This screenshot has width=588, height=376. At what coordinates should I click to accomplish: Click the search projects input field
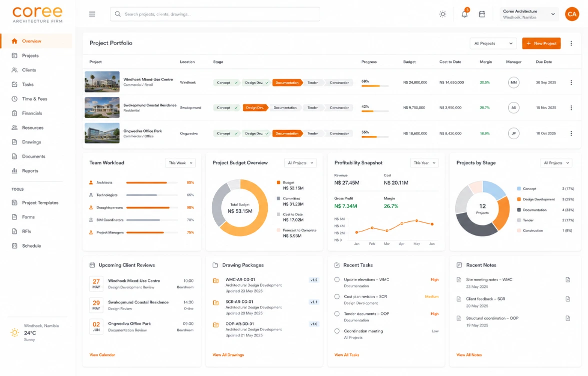(215, 14)
